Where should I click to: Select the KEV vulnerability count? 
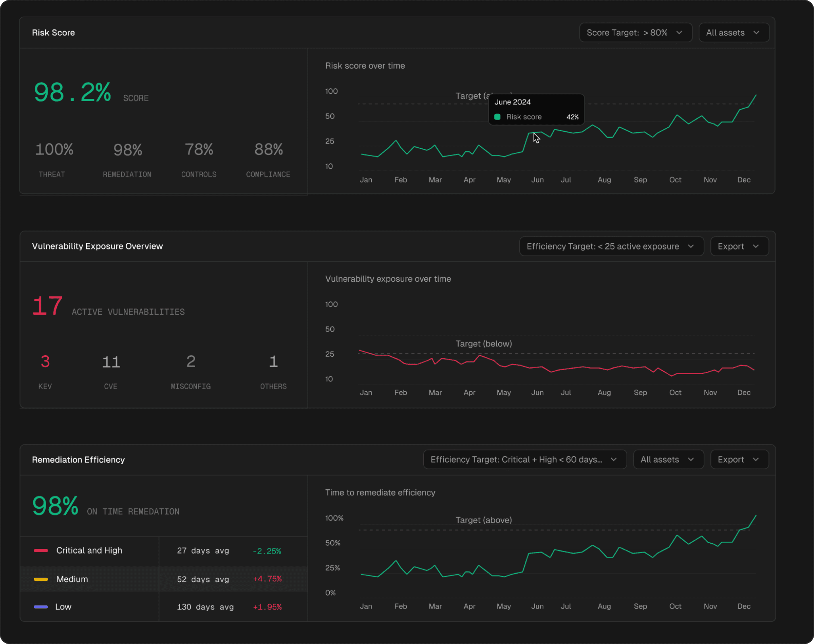coord(45,362)
